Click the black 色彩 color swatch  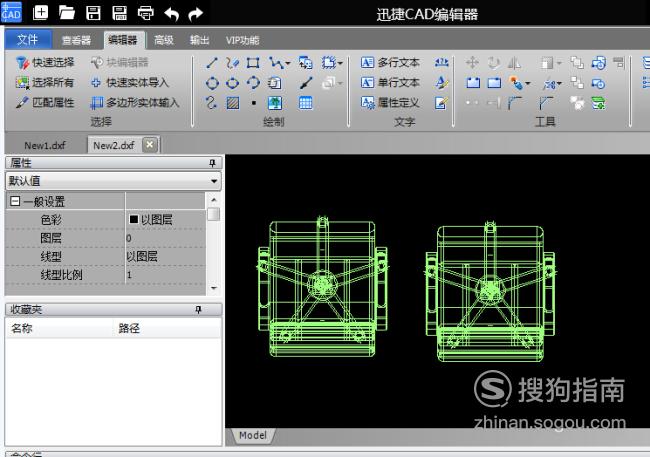coord(133,219)
